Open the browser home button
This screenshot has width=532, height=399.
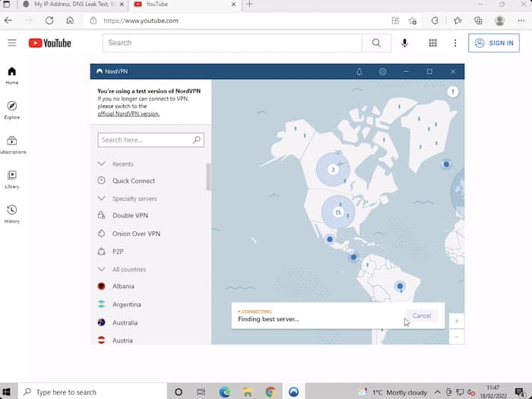point(70,21)
